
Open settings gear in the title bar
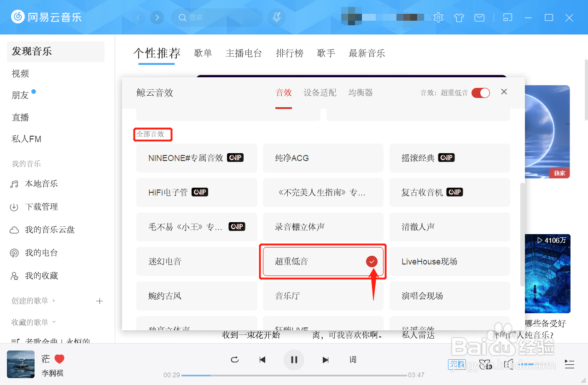click(438, 17)
